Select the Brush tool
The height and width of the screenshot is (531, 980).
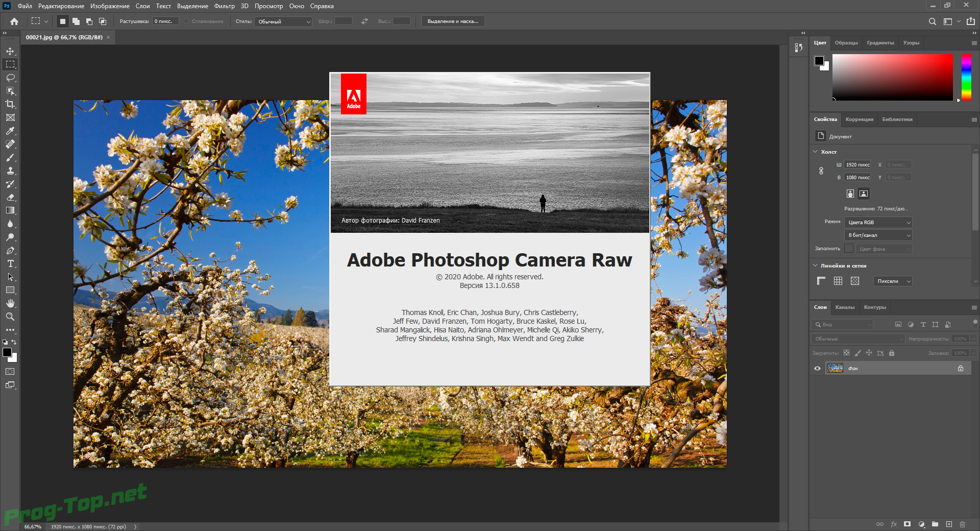10,157
